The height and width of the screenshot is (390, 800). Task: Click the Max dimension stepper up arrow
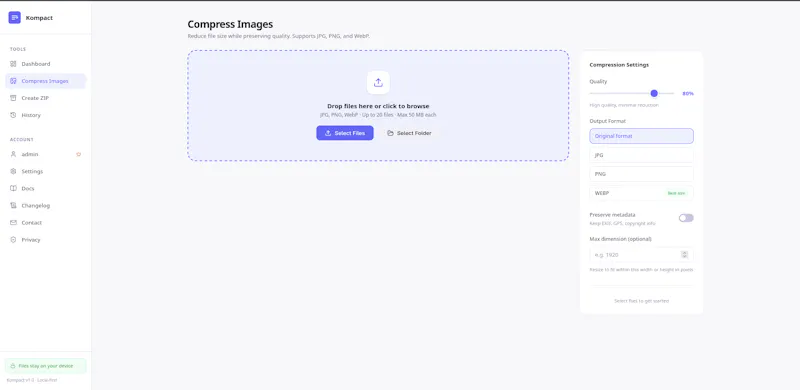pos(685,252)
